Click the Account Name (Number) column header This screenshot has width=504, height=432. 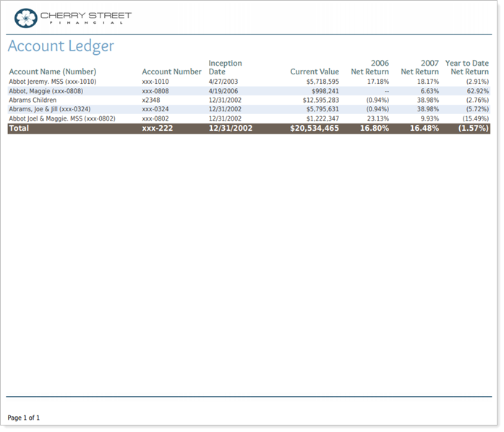click(52, 72)
